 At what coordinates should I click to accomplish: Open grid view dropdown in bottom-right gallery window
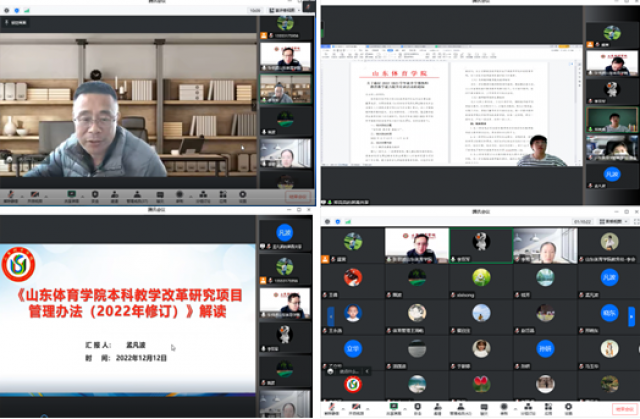point(608,221)
